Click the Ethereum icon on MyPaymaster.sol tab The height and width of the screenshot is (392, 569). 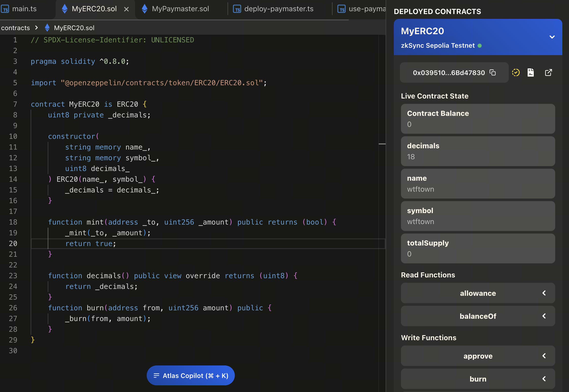click(x=145, y=9)
